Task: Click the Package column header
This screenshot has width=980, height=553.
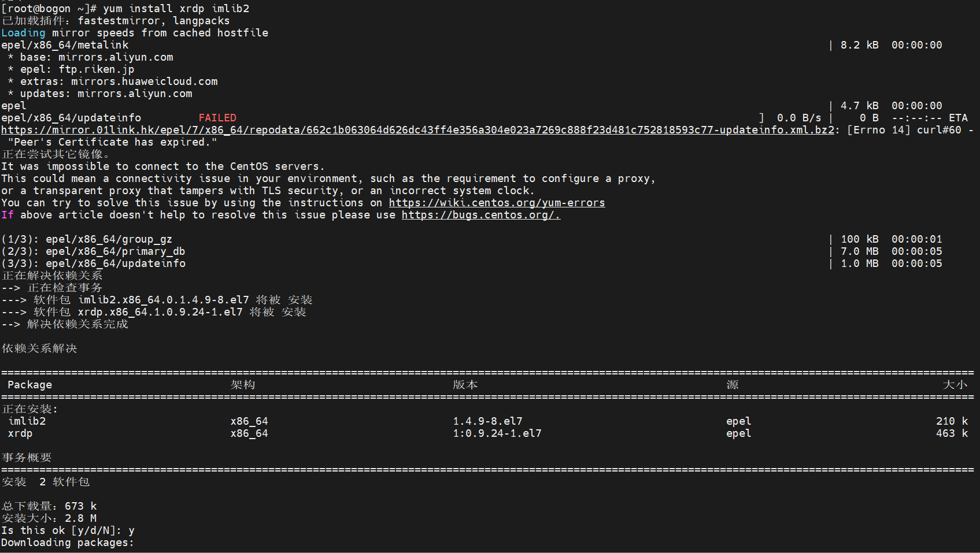Action: [29, 385]
